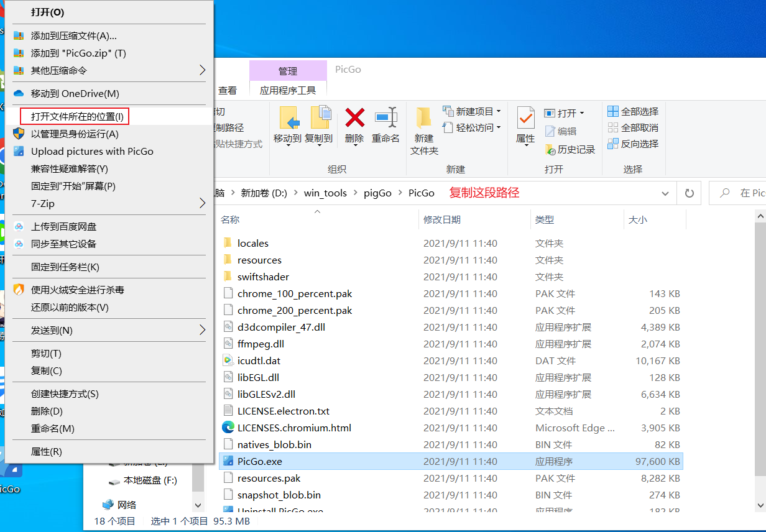
Task: Switch to the 应用程序工具 ribbon tab
Action: click(x=288, y=90)
